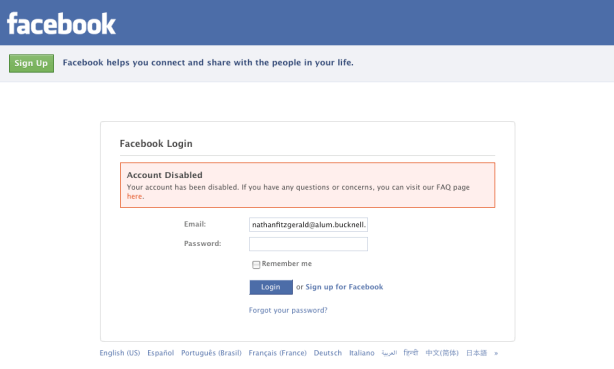Switch language to Português (Brasil)

(211, 353)
